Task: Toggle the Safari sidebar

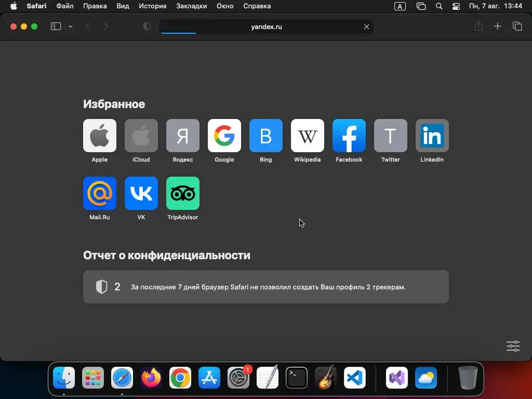Action: coord(56,26)
